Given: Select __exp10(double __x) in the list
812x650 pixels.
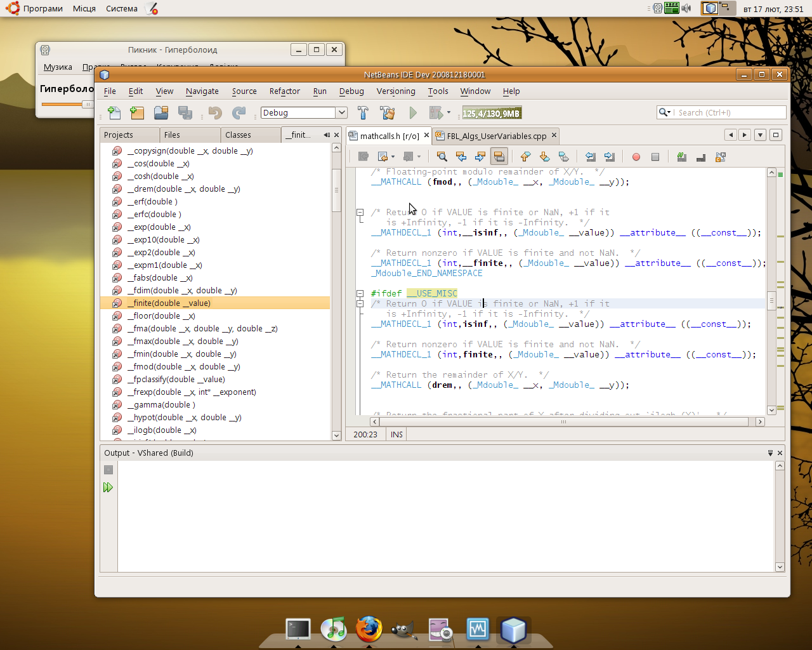Looking at the screenshot, I should [163, 240].
